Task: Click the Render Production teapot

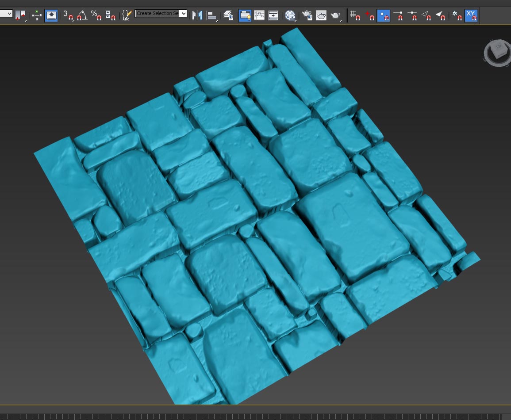Action: [336, 15]
